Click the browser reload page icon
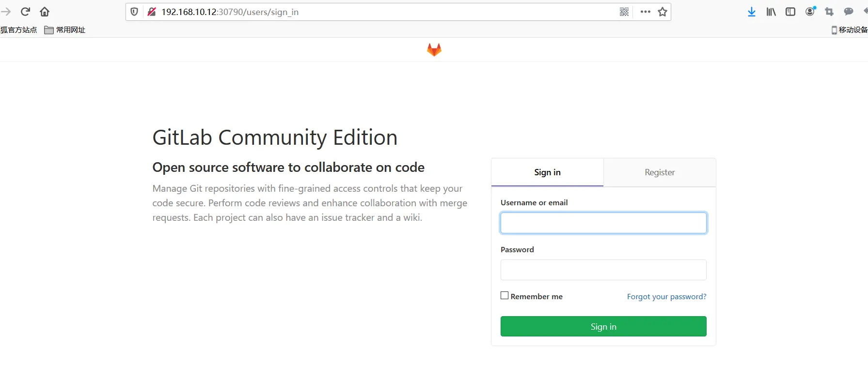868x366 pixels. pos(26,12)
